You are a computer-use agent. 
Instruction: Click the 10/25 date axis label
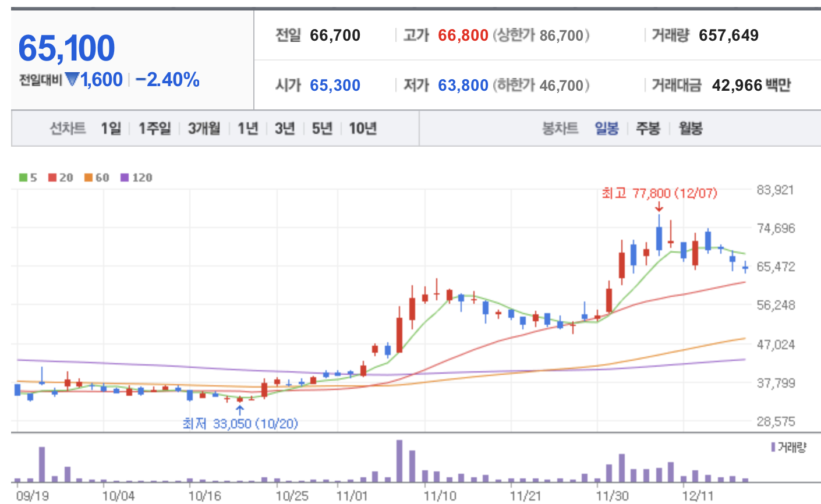pos(292,496)
